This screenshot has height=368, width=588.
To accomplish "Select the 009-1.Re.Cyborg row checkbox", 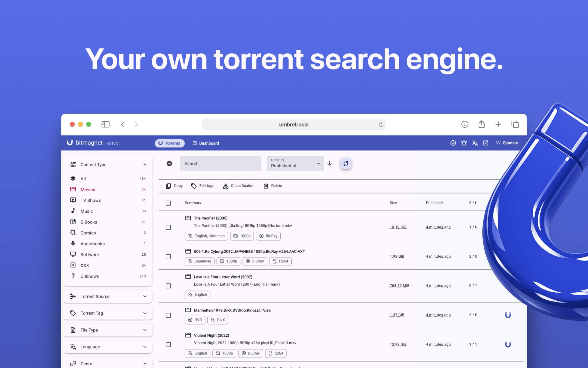I will point(168,257).
